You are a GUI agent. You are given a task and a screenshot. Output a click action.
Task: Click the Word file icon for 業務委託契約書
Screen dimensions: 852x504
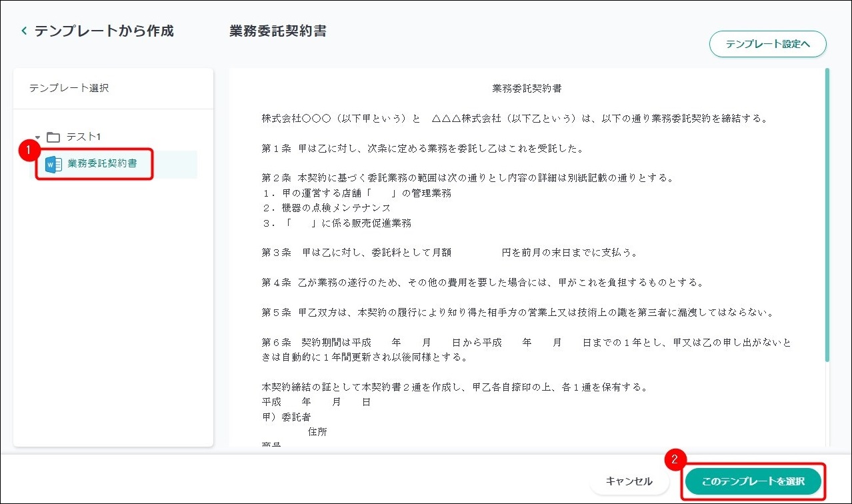pos(53,164)
